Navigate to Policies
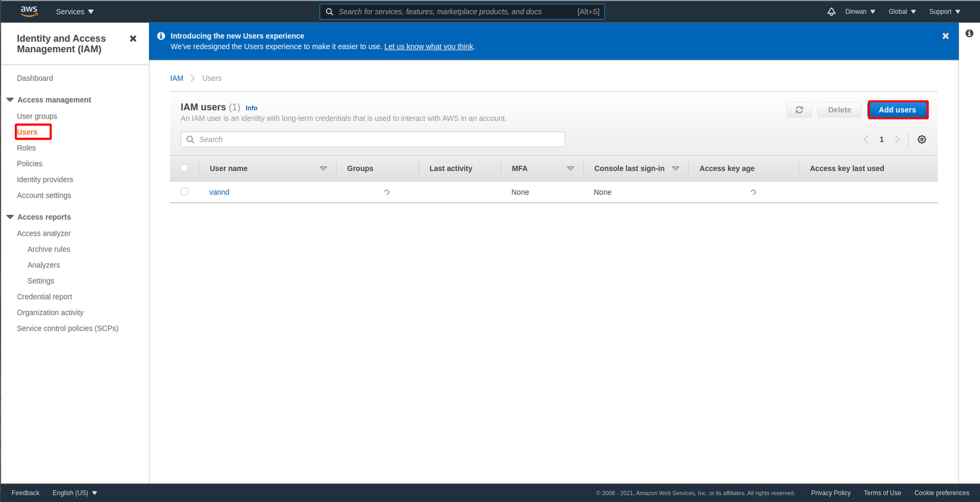 point(30,164)
